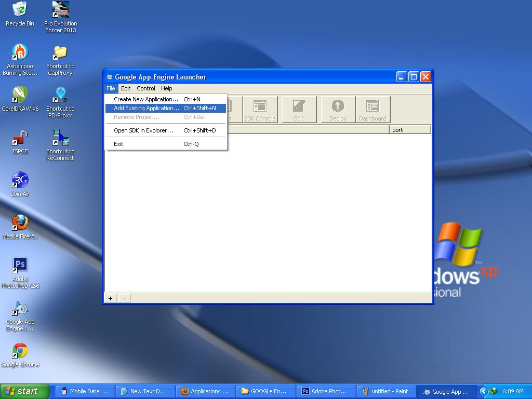Viewport: 532px width, 399px height.
Task: Choose Open SDK in Explorer
Action: click(x=166, y=130)
